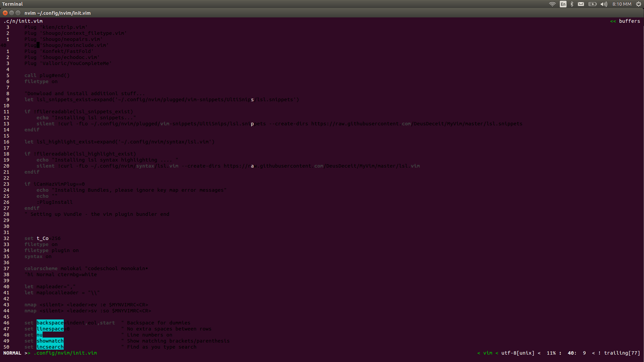Screen dimensions: 644x362
Task: Open the mail envelope indicator
Action: [581, 4]
